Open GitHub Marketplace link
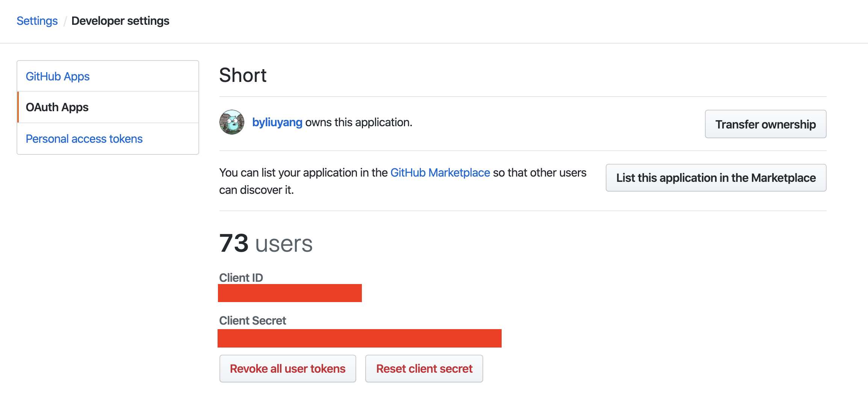 pos(440,172)
